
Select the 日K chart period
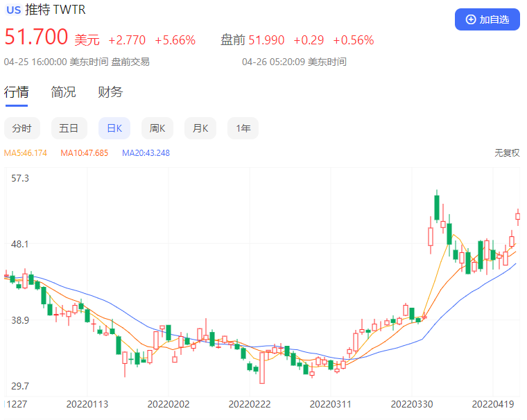114,128
